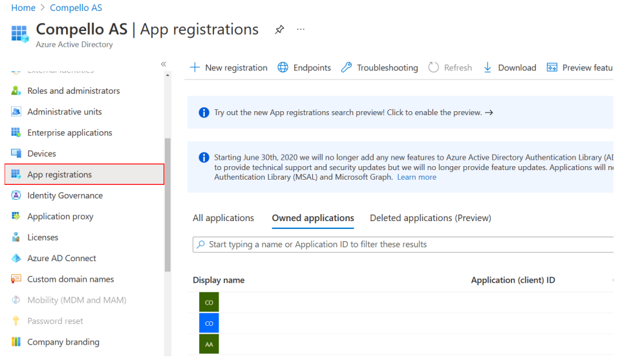Screen dimensions: 620x364
Task: Click the application filter search field
Action: click(x=403, y=244)
